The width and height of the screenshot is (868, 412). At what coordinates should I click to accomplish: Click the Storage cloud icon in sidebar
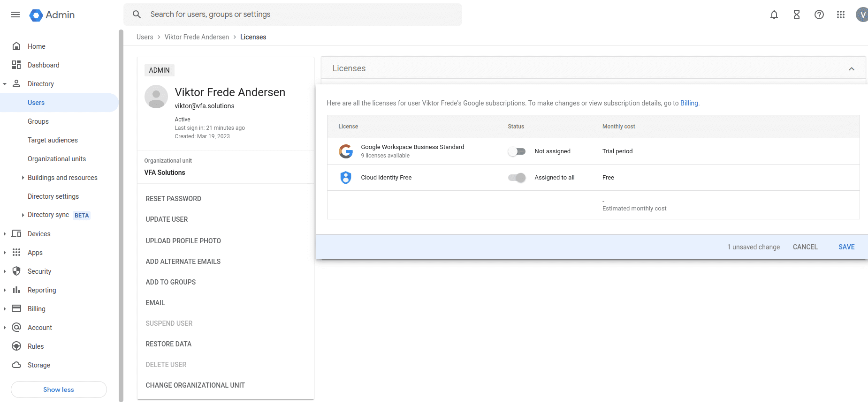click(16, 365)
